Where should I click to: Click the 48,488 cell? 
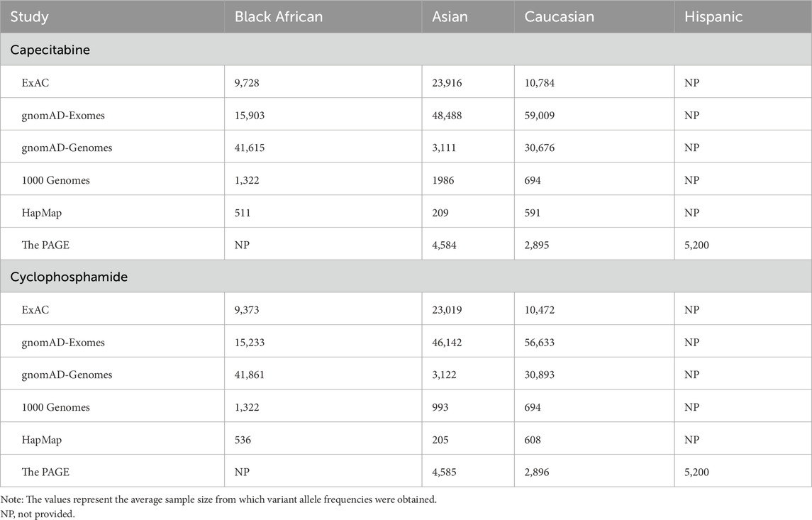pos(447,116)
